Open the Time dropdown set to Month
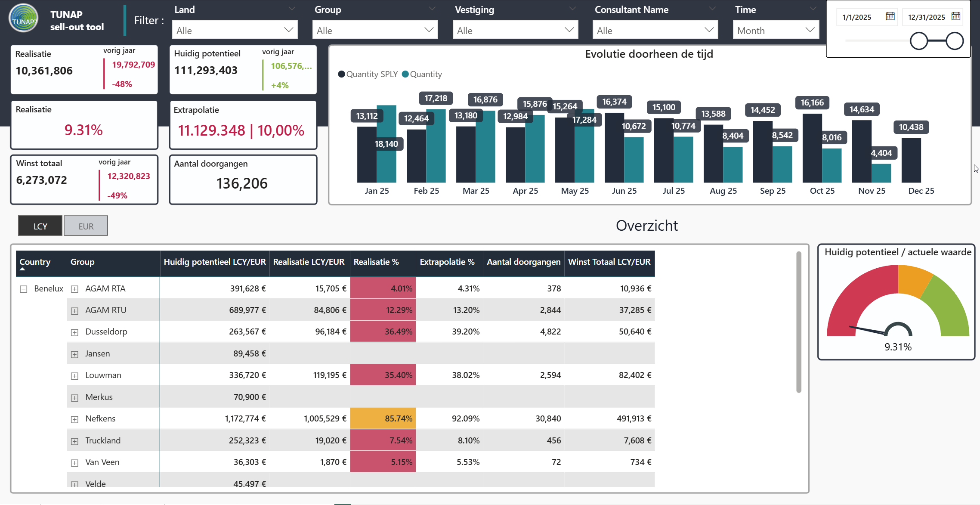Screen dimensions: 980x505 [776, 30]
